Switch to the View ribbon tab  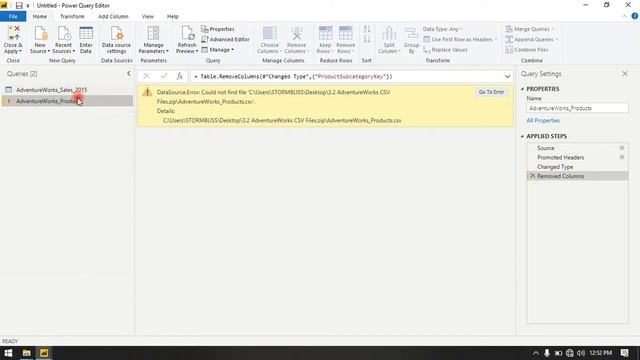pyautogui.click(x=148, y=16)
